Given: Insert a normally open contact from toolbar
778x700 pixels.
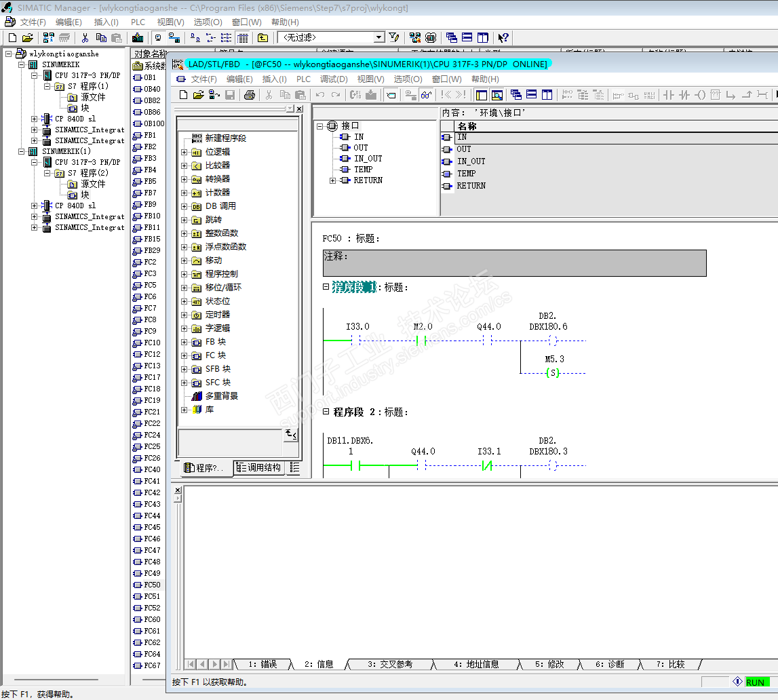Looking at the screenshot, I should 669,95.
